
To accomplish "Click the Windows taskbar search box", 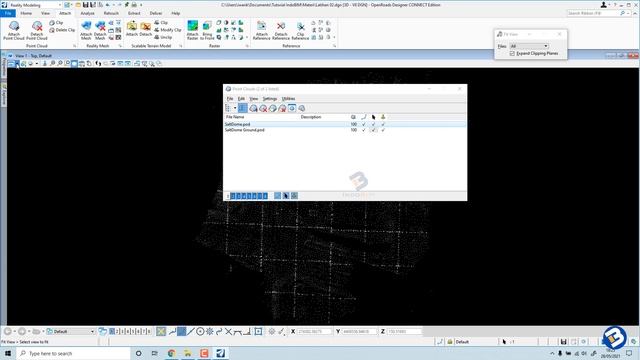I will 73,353.
